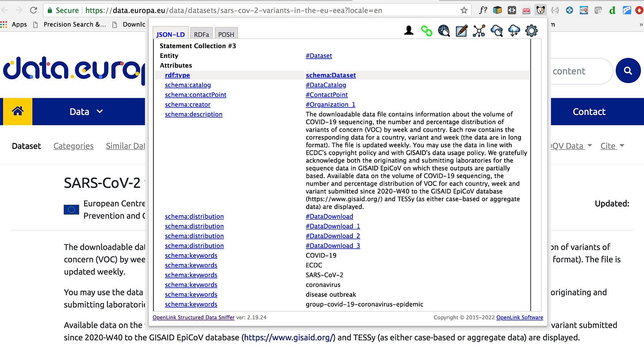Screen dimensions: 644x350
Task: Open the schema:Dataset type link
Action: 330,75
